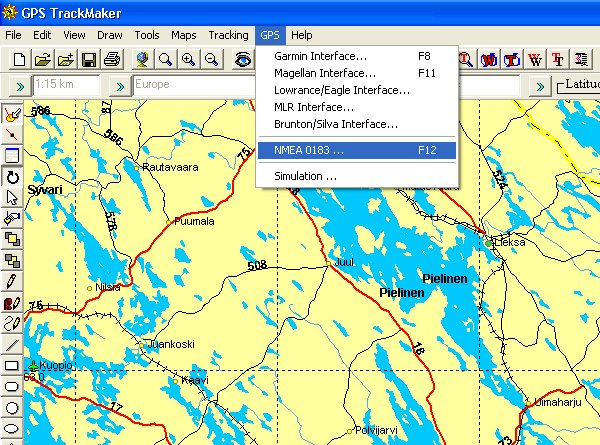Select the waypoint pointer tool at top of sidebar

click(12, 114)
